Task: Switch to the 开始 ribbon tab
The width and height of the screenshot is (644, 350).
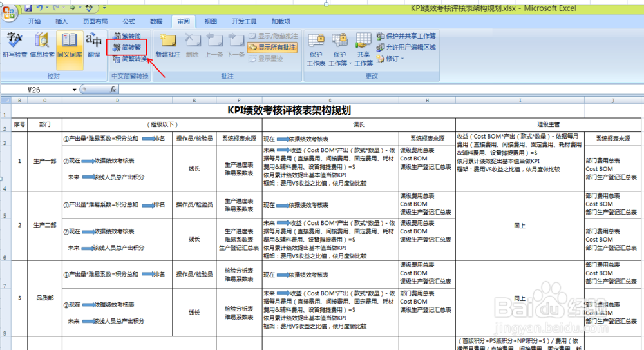Action: click(35, 21)
